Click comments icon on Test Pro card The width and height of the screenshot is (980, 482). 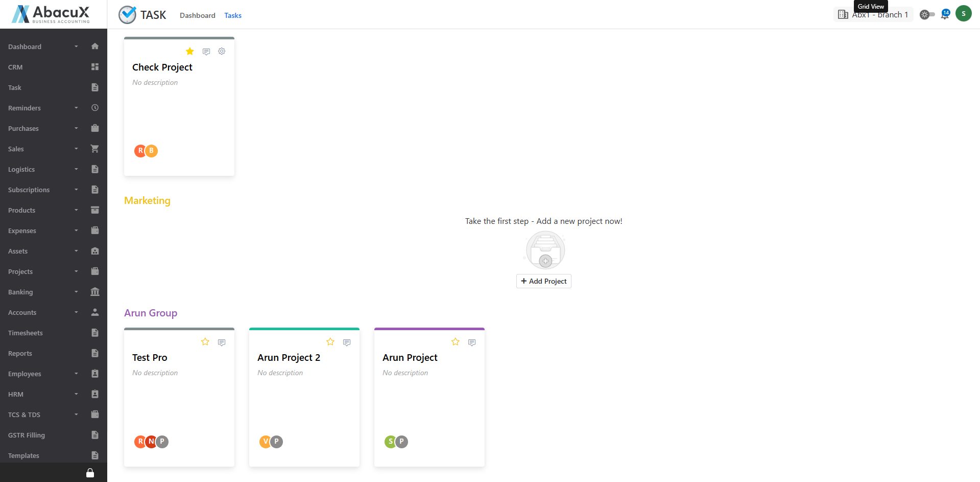[222, 342]
